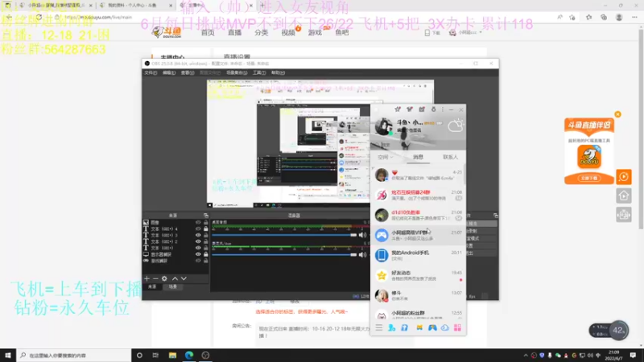Switch to OBS 来源 bottom tab
Screen dimensions: 644x362
152,286
